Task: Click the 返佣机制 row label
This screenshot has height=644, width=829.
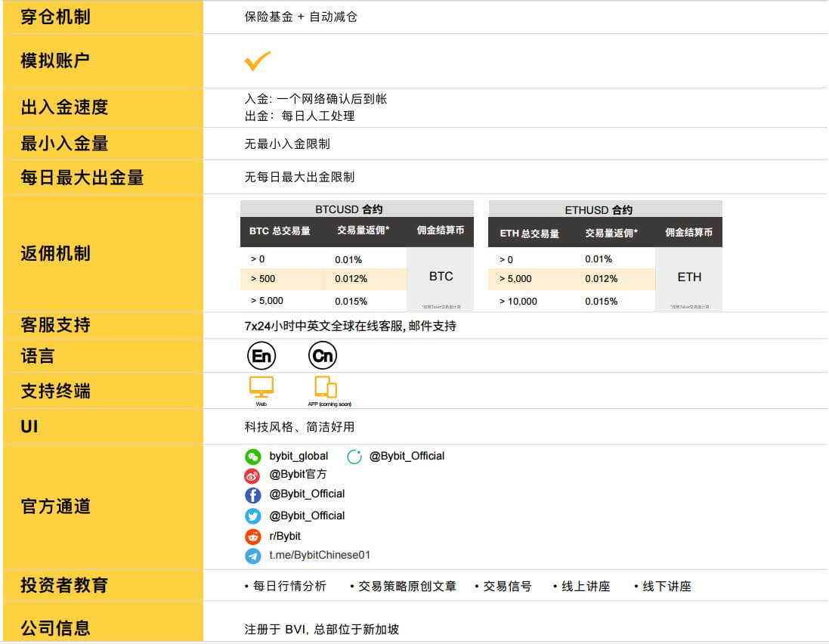Action: coord(55,253)
